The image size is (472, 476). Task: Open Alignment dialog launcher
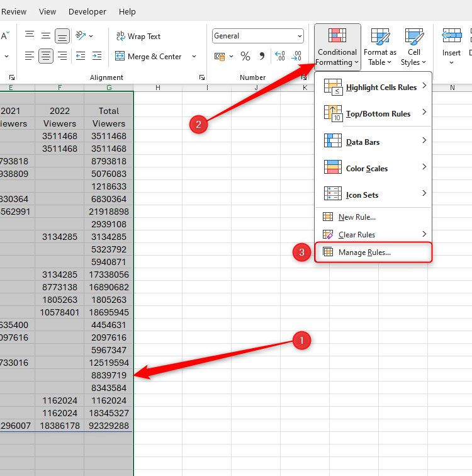202,77
